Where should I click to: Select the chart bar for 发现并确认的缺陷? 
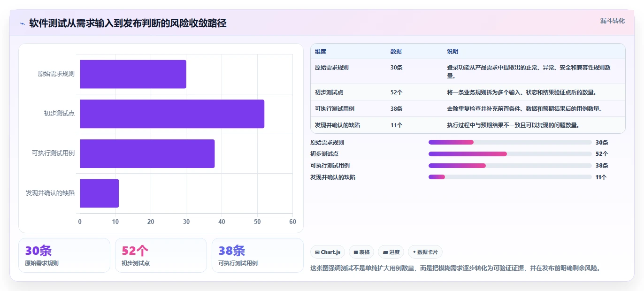tap(99, 193)
